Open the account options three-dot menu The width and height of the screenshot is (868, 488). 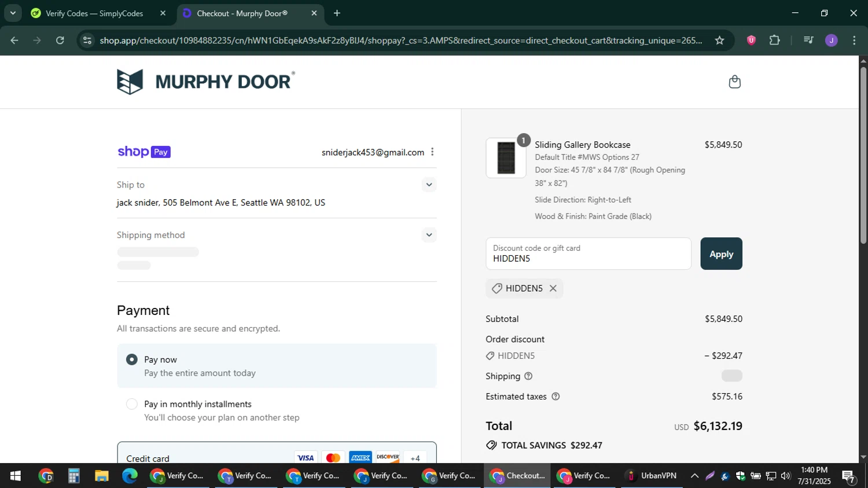tap(432, 152)
